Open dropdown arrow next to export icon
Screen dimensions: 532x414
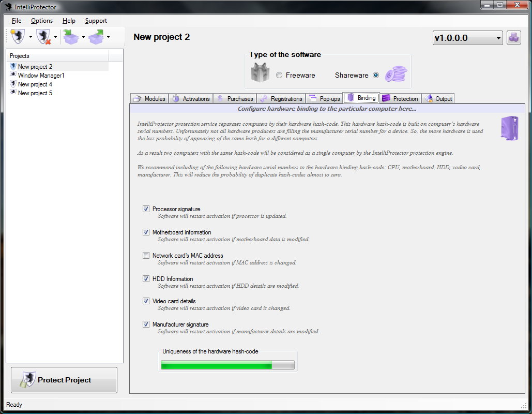(x=108, y=37)
